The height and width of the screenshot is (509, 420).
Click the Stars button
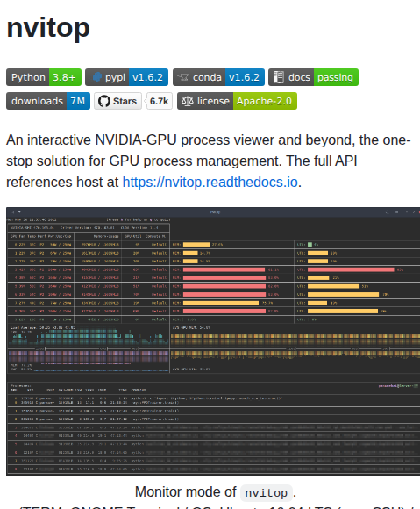(118, 101)
